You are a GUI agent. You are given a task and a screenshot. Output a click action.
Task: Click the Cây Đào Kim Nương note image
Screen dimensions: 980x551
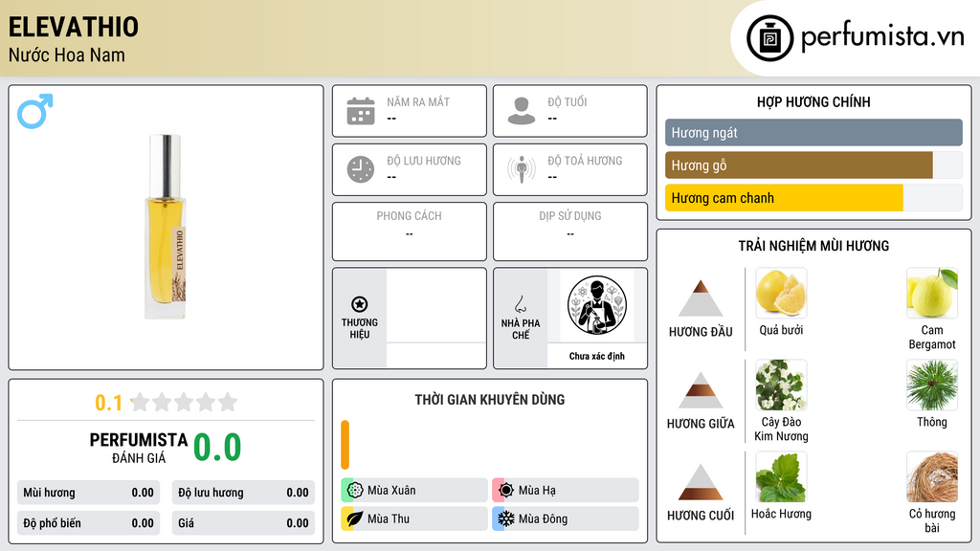pos(781,385)
